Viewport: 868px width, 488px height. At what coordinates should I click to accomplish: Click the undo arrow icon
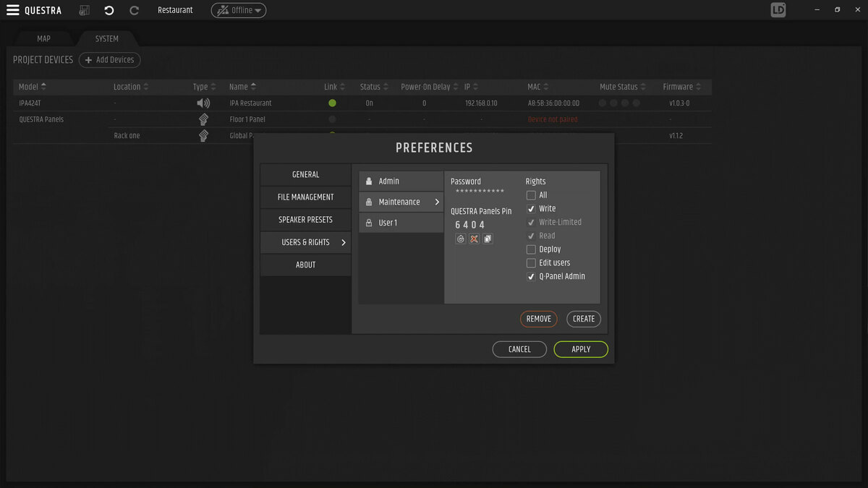[109, 10]
